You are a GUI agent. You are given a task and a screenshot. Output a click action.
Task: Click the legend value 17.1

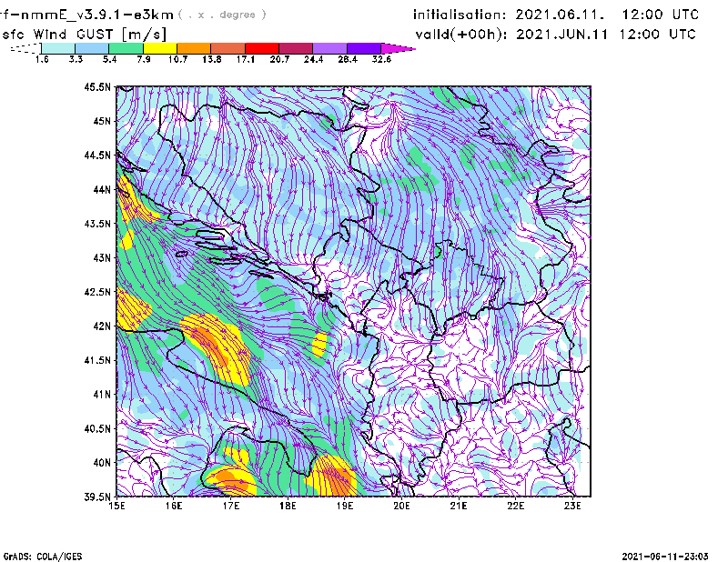click(245, 59)
